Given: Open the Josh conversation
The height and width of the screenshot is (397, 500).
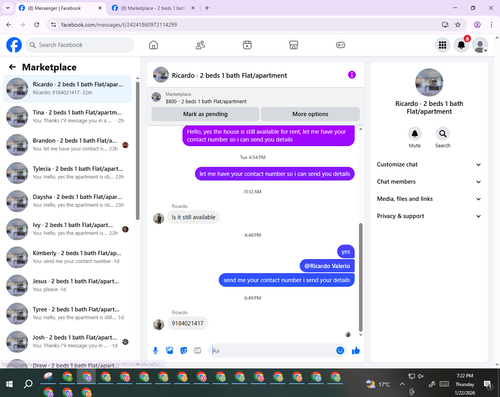Looking at the screenshot, I should (x=67, y=341).
